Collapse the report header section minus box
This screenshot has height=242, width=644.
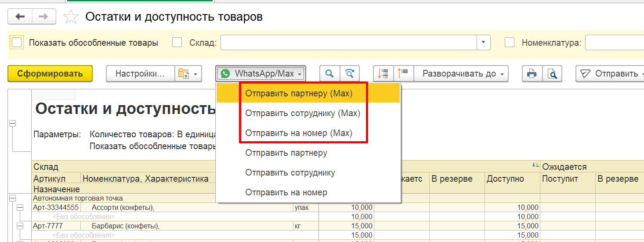click(x=12, y=124)
